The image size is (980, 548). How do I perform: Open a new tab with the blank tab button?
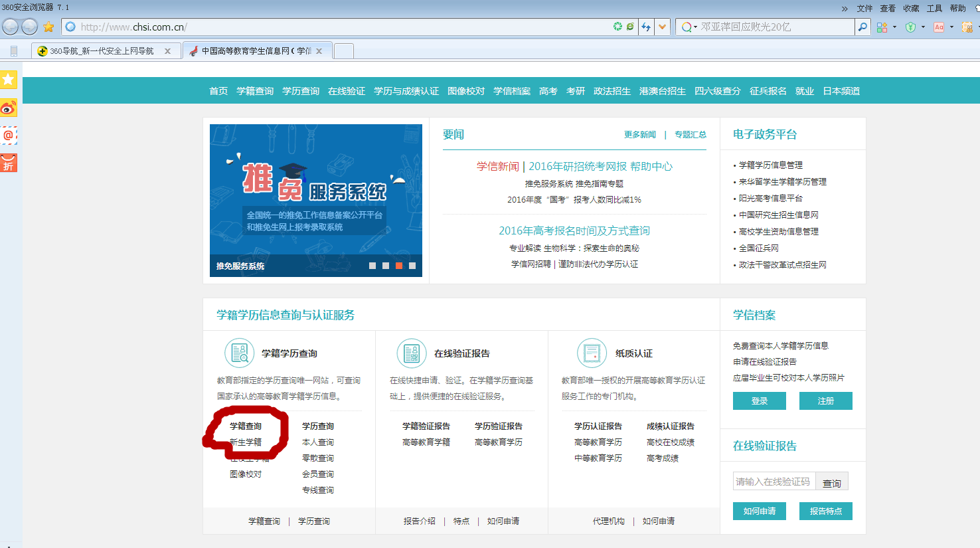coord(343,51)
